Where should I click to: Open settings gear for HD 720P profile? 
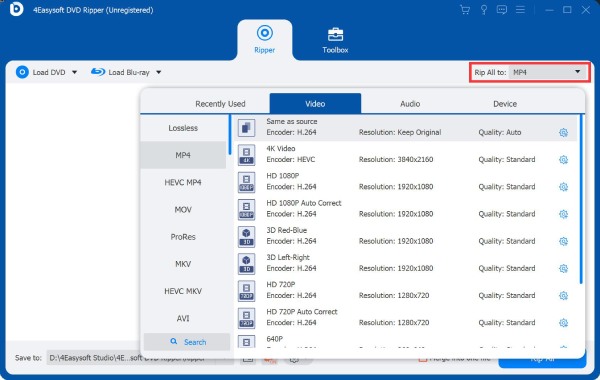pos(563,295)
